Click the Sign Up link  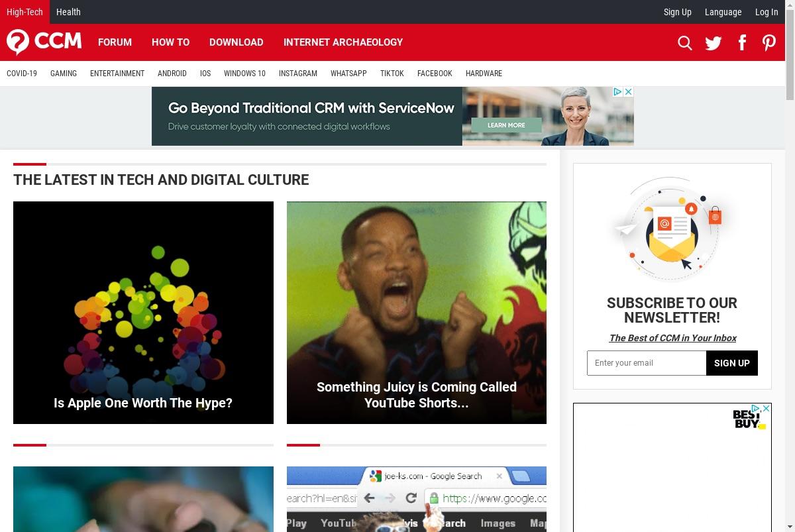click(677, 12)
